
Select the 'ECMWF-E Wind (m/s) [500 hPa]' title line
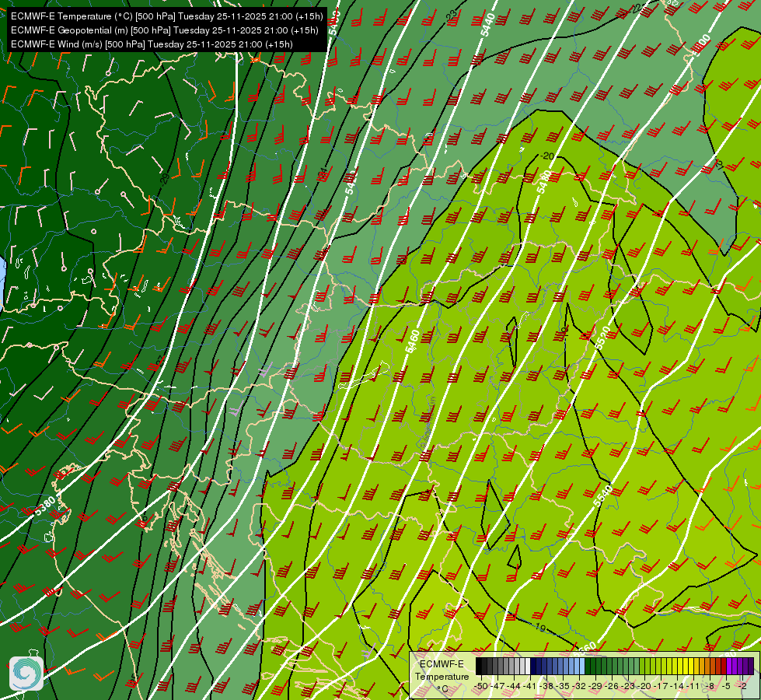coord(152,44)
